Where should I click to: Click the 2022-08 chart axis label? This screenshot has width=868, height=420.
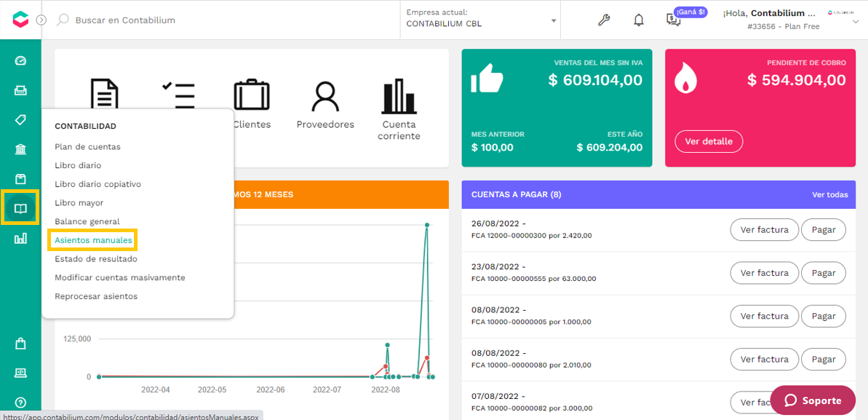386,389
